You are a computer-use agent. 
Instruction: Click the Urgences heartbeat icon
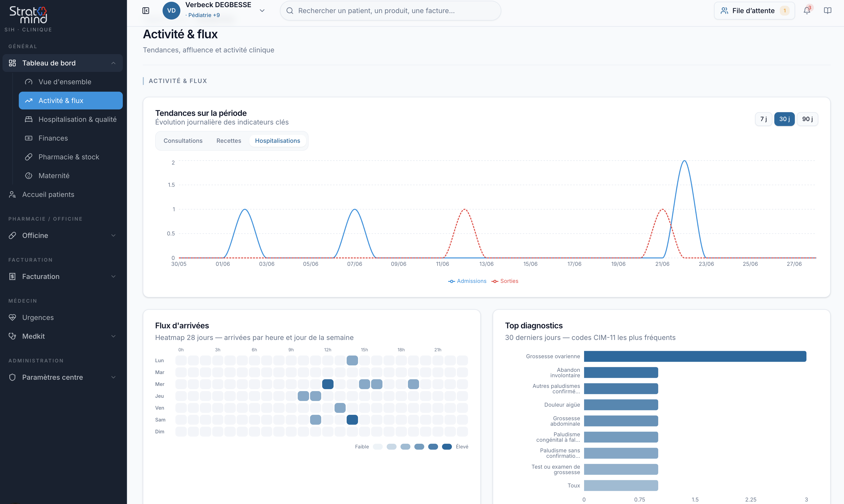tap(13, 317)
